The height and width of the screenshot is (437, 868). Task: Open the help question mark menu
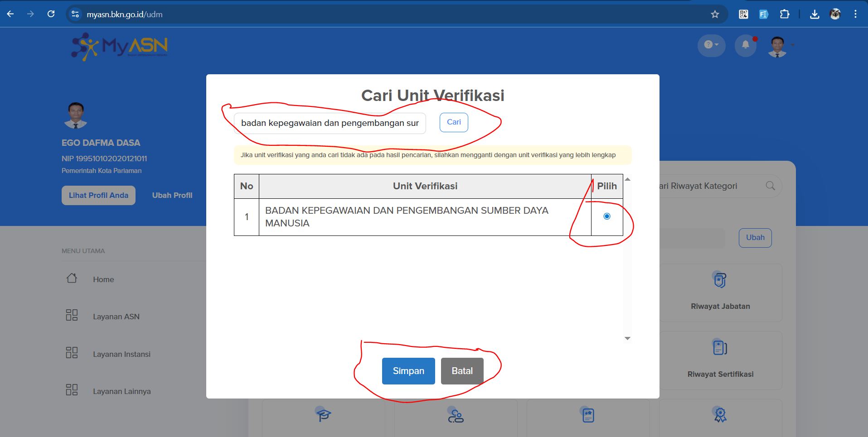[x=711, y=45]
